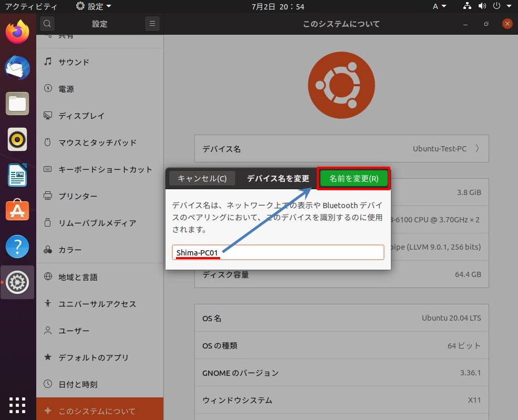This screenshot has height=420, width=518.
Task: Open ユニバーサルアクセス settings
Action: coord(100,304)
